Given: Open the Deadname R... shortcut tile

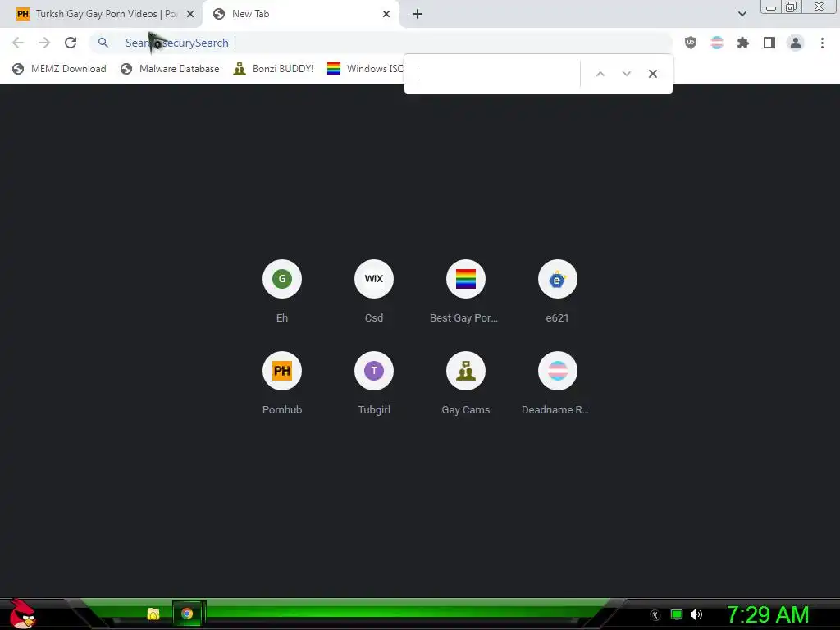Looking at the screenshot, I should click(x=557, y=384).
